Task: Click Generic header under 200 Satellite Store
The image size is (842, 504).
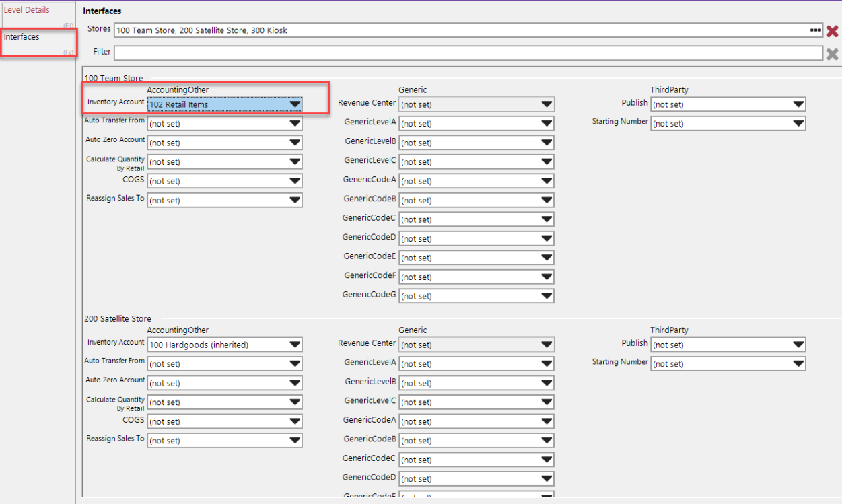Action: tap(413, 330)
